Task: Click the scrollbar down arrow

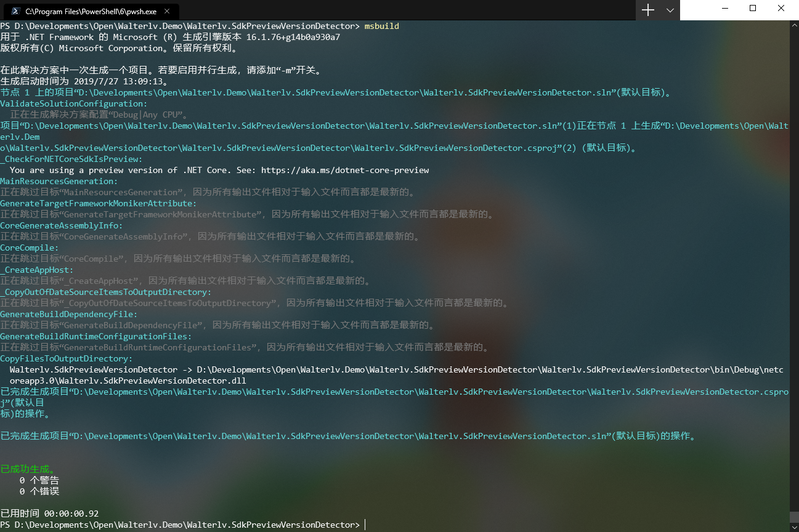Action: [x=794, y=527]
